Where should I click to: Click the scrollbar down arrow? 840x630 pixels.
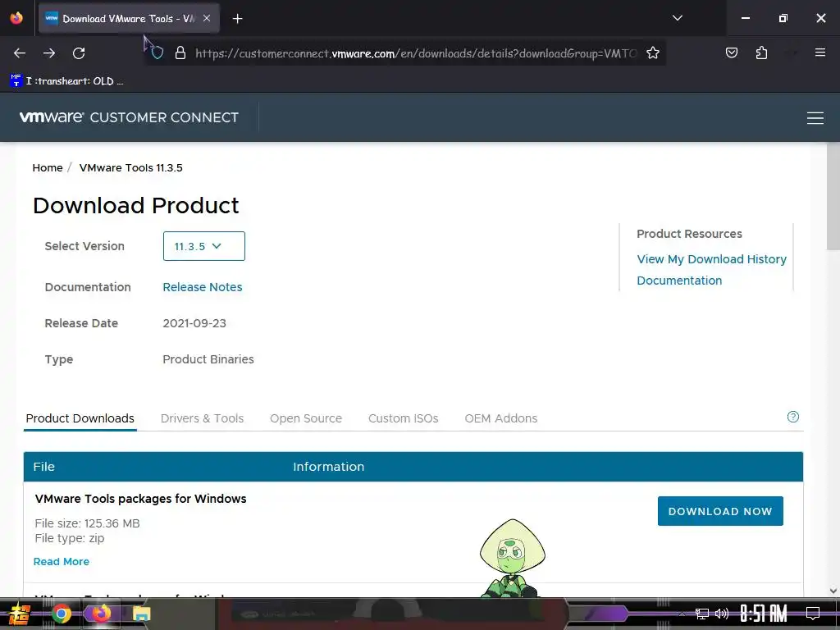point(833,591)
